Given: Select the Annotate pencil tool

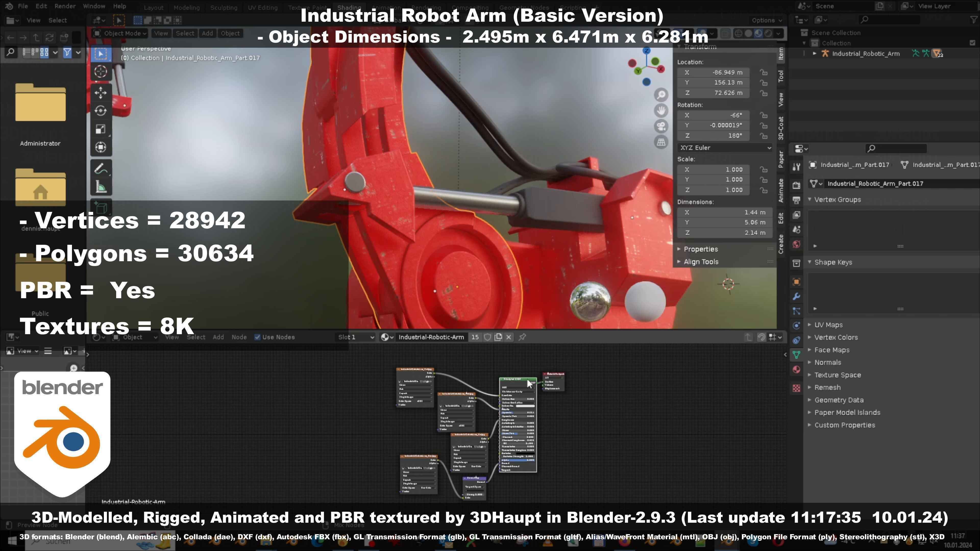Looking at the screenshot, I should coord(101,168).
